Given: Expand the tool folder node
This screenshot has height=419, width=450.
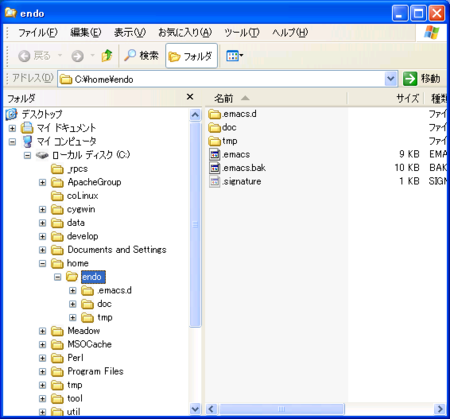Looking at the screenshot, I should (x=42, y=398).
